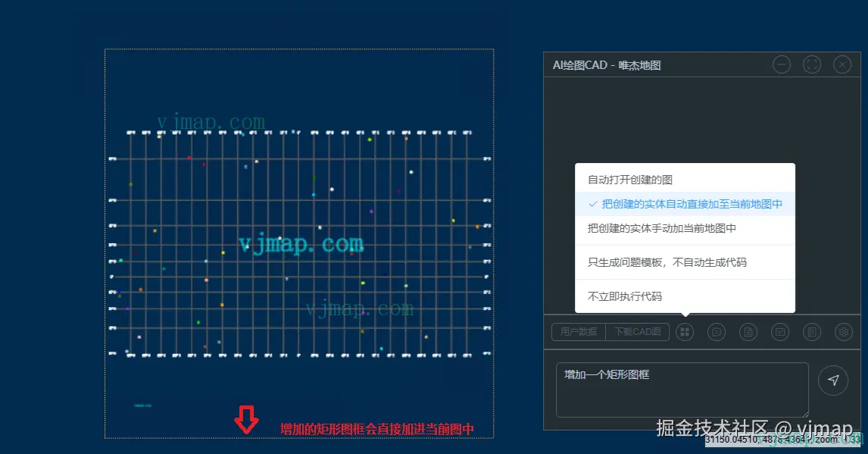The height and width of the screenshot is (454, 868).
Task: Open the settings gear icon in AI panel
Action: [844, 332]
